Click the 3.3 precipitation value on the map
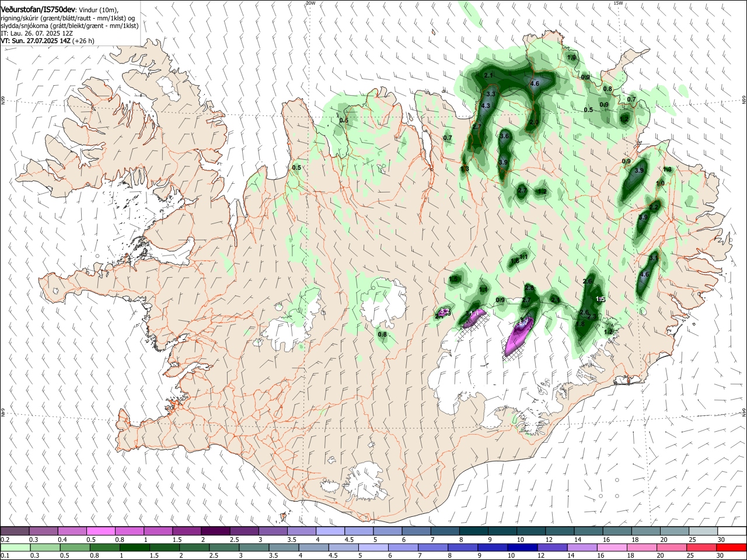Screen dimensions: 747x560 [x=491, y=94]
